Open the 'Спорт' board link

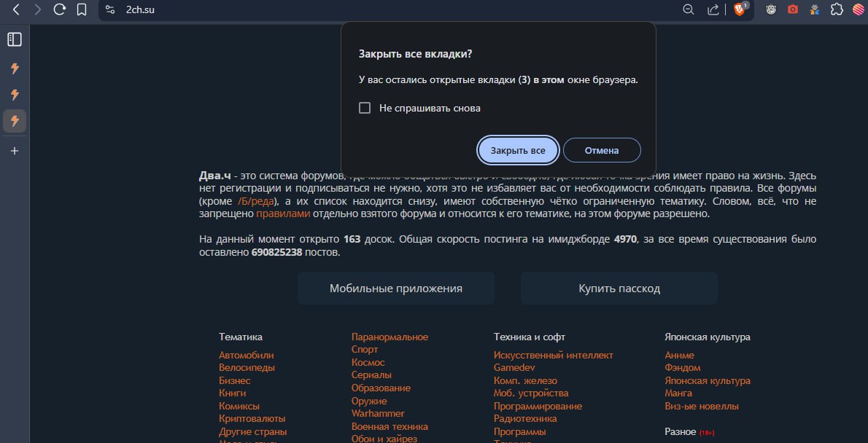point(365,350)
